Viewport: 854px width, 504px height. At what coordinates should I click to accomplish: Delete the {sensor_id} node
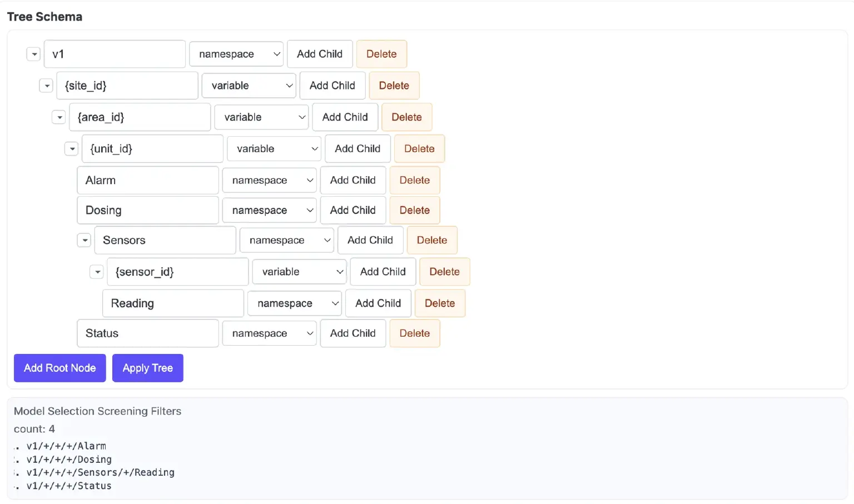(x=445, y=272)
